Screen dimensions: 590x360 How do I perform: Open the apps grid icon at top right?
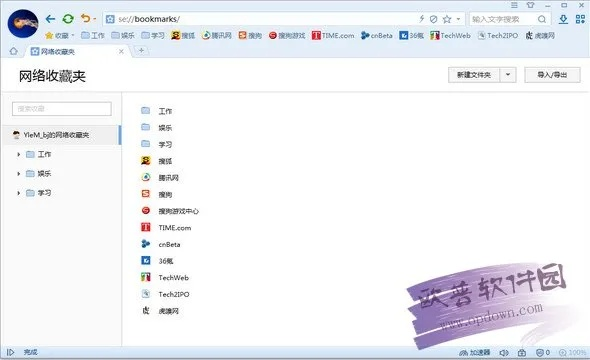tap(580, 19)
